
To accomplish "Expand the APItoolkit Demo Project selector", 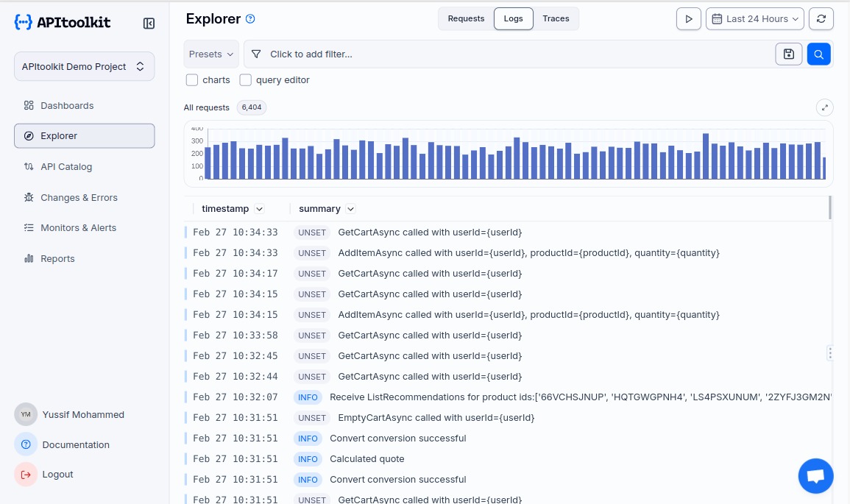I will point(84,66).
